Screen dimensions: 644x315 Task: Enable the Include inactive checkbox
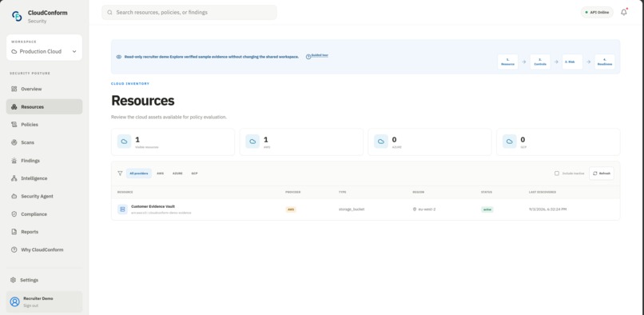(x=557, y=173)
